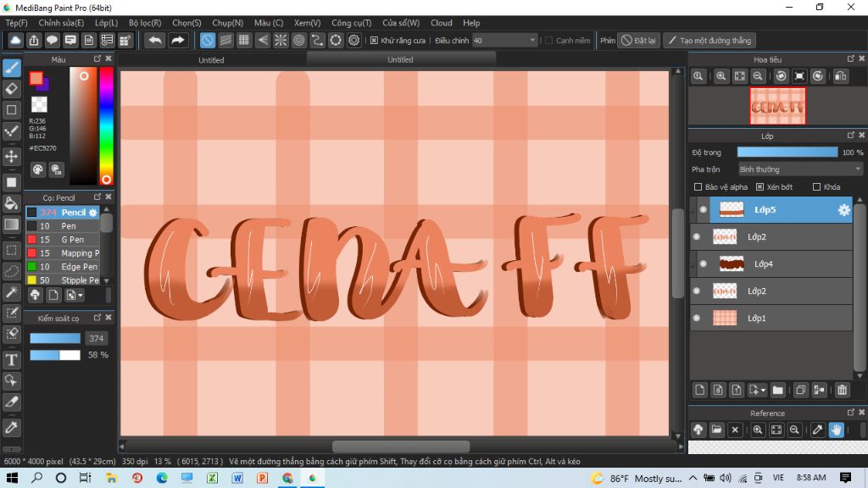This screenshot has width=868, height=488.
Task: Select the Bucket fill tool
Action: (12, 203)
